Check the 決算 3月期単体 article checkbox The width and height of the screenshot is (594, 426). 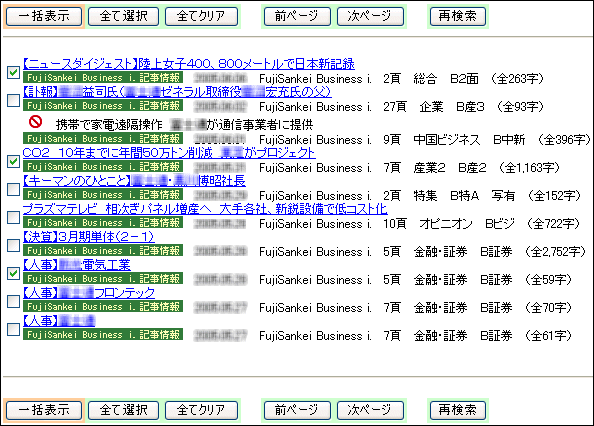pyautogui.click(x=14, y=245)
